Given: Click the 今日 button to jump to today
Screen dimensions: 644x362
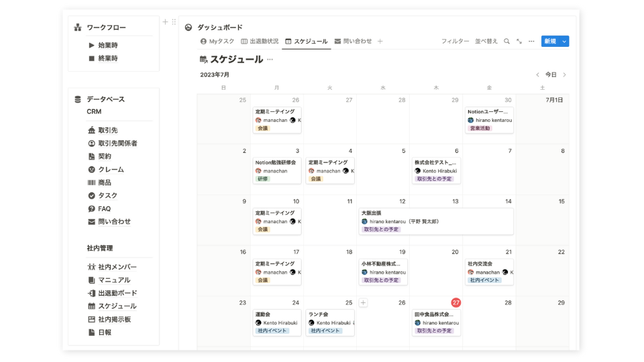Looking at the screenshot, I should 551,75.
